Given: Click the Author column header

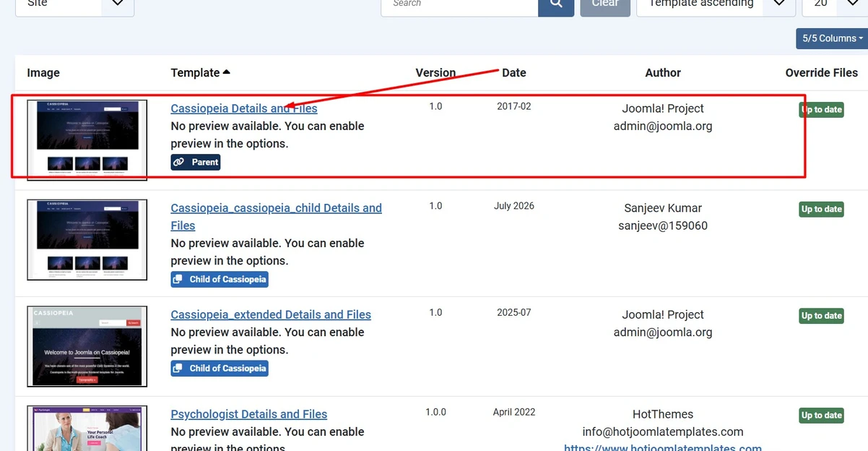Looking at the screenshot, I should pyautogui.click(x=663, y=72).
